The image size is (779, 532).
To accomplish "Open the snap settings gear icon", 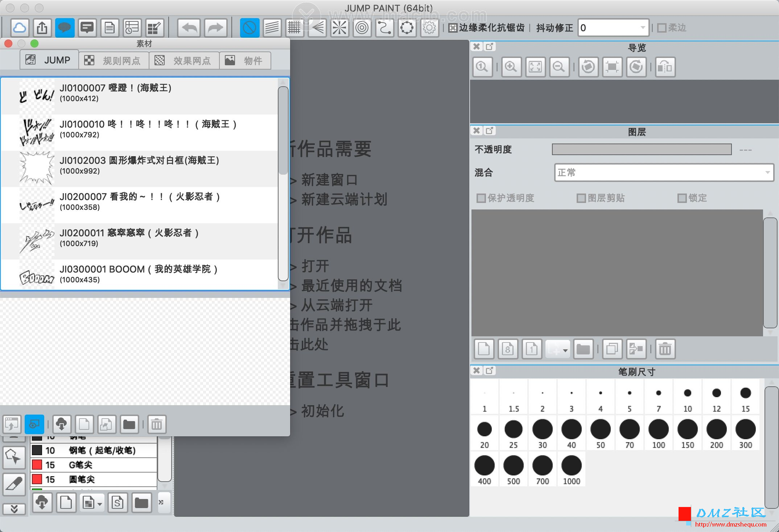I will (429, 28).
